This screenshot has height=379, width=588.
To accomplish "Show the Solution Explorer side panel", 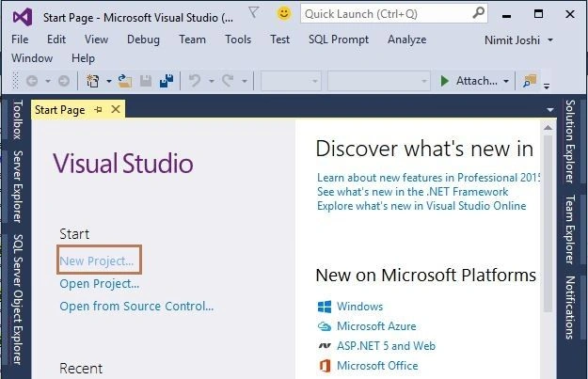I will [570, 142].
